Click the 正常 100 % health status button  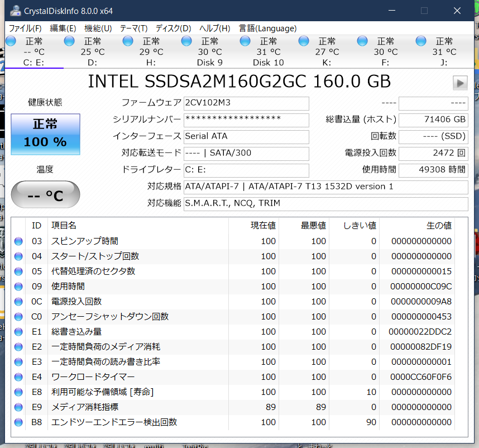click(45, 134)
